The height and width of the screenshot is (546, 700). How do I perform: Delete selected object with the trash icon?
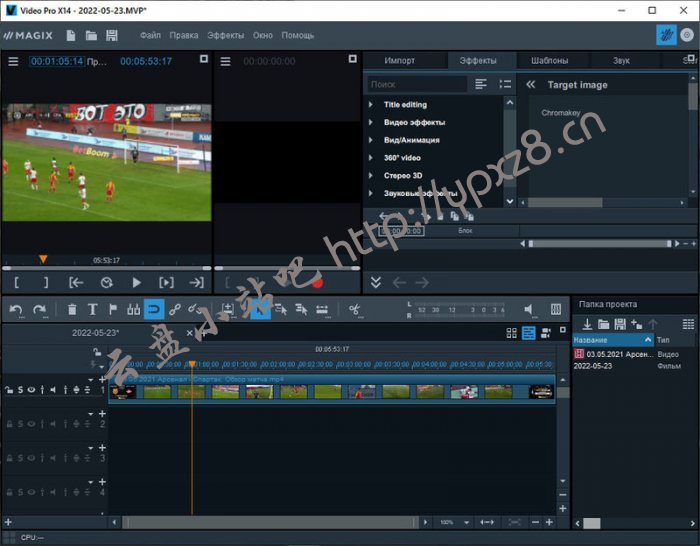[72, 309]
